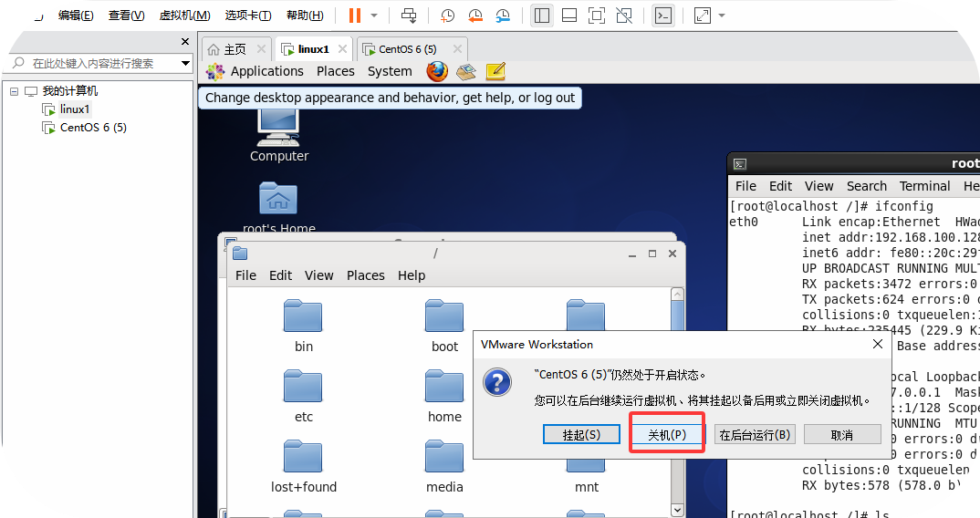Click the mail client icon in the GNOME panel
Image resolution: width=980 pixels, height=518 pixels.
pos(466,72)
